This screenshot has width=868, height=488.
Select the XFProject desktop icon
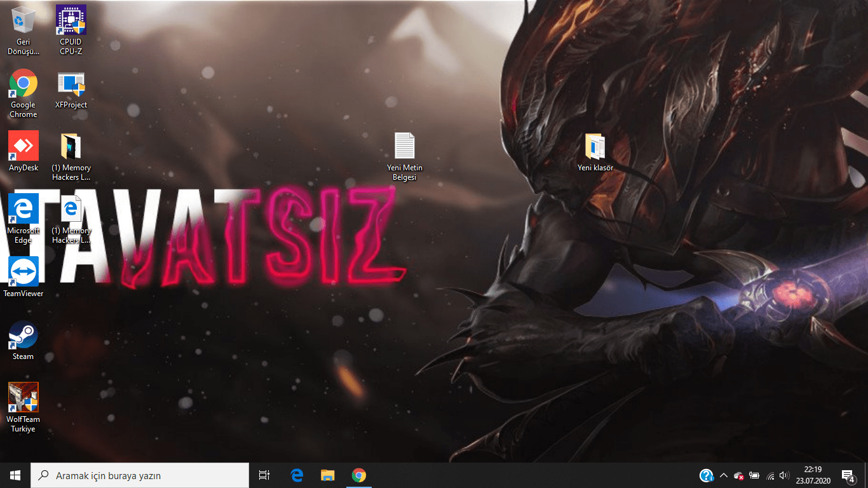coord(71,90)
